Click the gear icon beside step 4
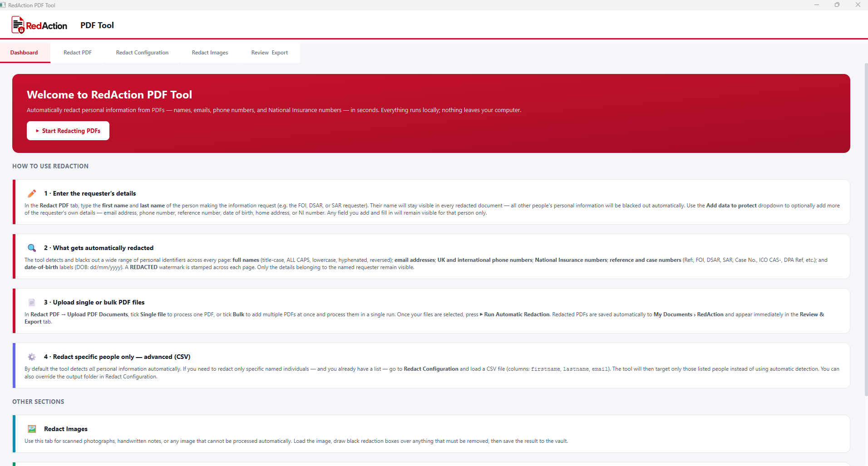Screen dimensions: 868x466 click(x=32, y=357)
